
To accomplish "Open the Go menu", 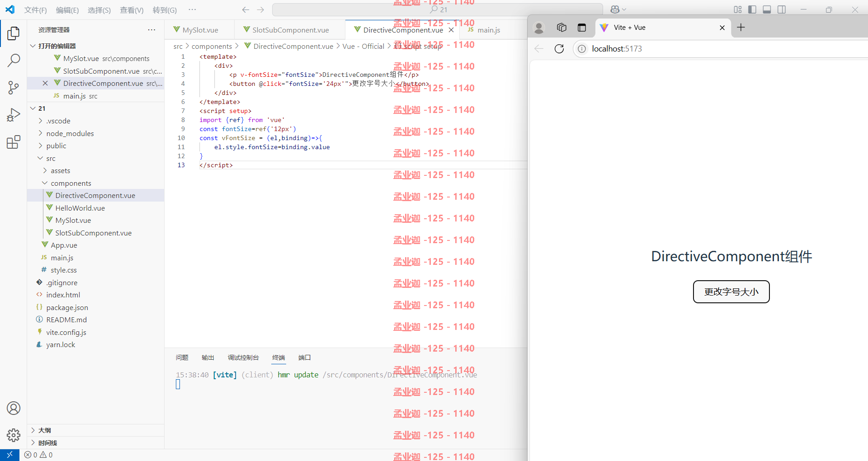I will pos(165,10).
